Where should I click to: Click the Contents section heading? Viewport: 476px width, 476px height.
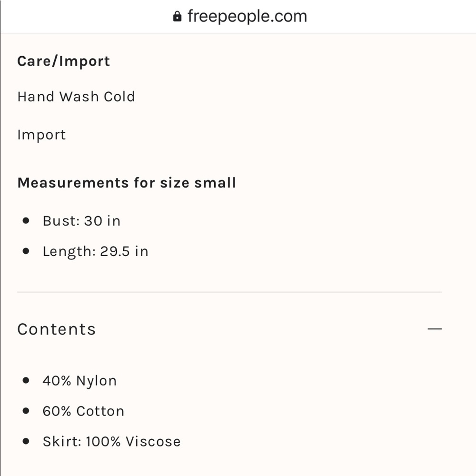click(57, 329)
